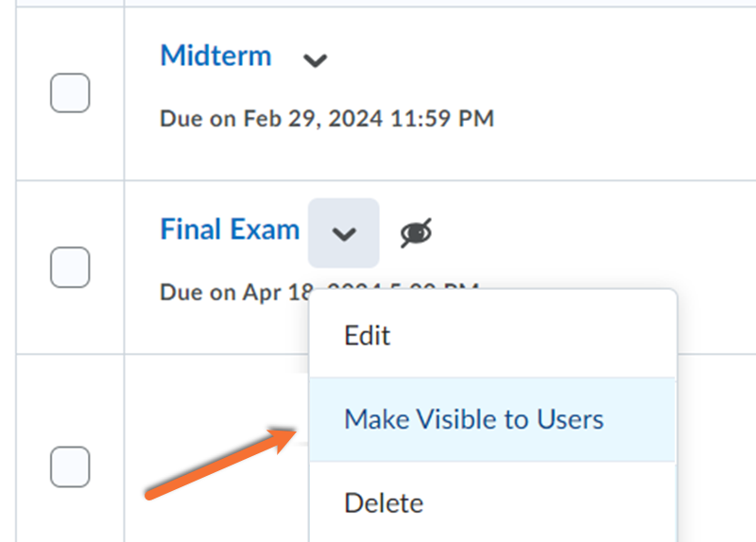
Task: Choose Edit from the context menu
Action: point(368,335)
